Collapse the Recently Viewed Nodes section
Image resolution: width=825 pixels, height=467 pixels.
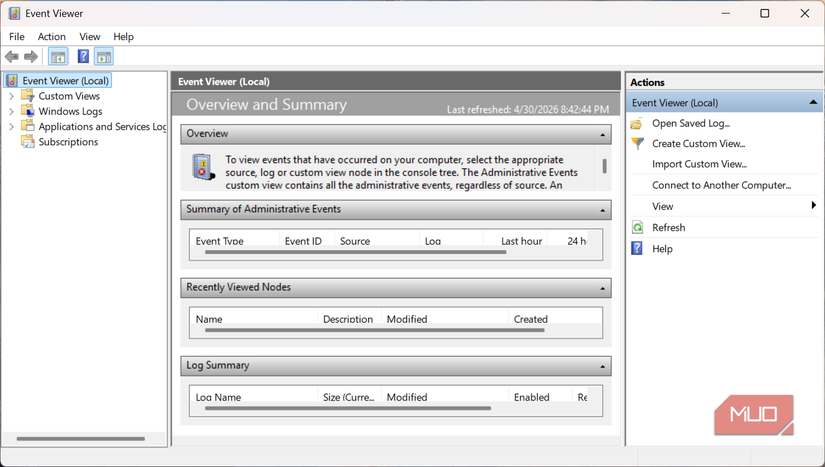tap(602, 289)
